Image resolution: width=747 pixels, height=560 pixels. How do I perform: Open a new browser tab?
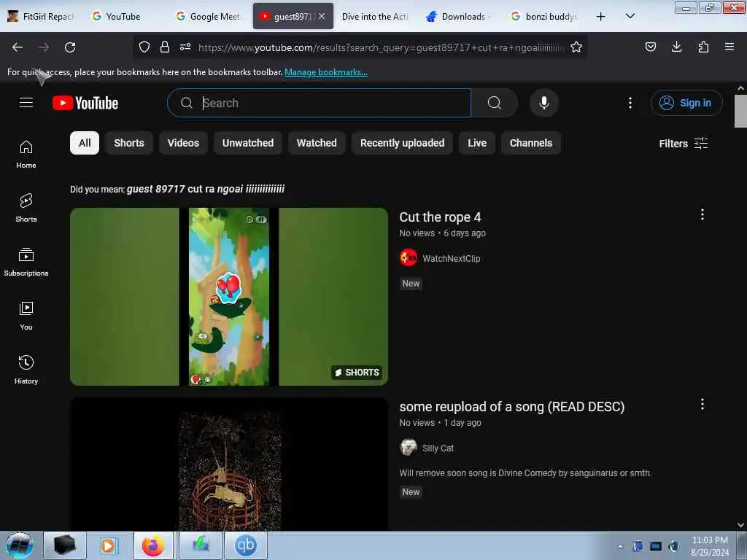(x=601, y=17)
